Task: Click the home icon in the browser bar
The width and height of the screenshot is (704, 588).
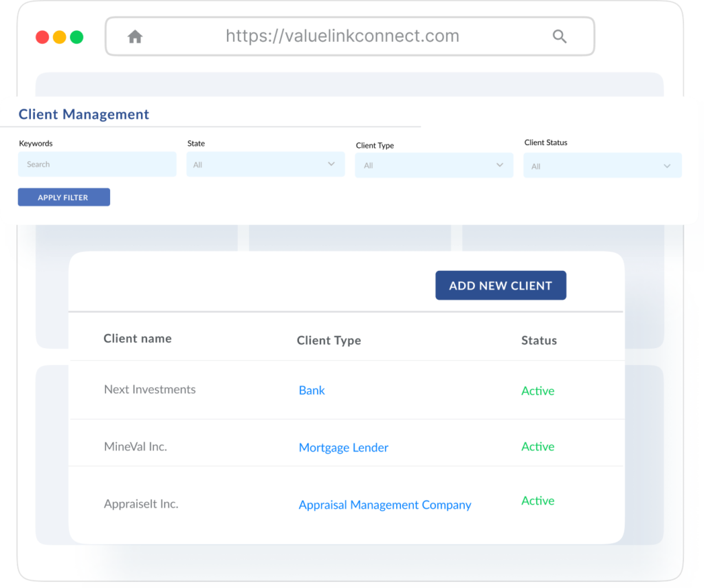Action: coord(135,36)
